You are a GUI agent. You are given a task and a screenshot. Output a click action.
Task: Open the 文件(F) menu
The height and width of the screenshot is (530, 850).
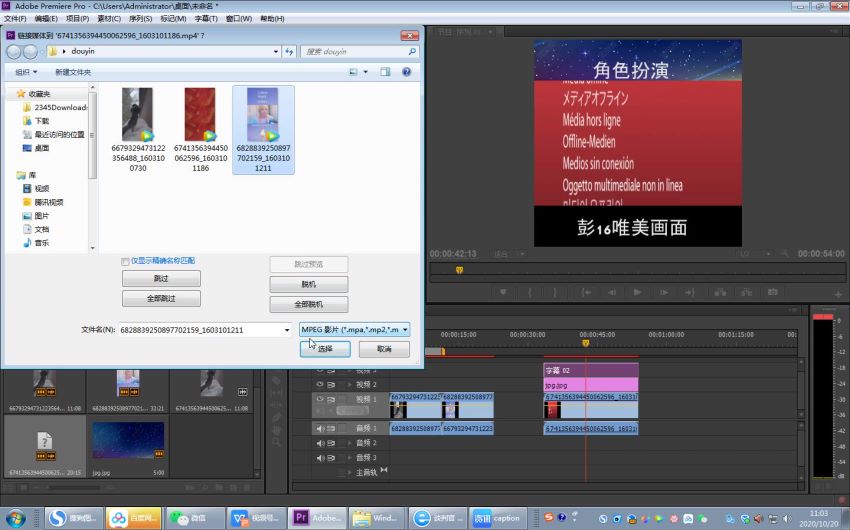15,18
